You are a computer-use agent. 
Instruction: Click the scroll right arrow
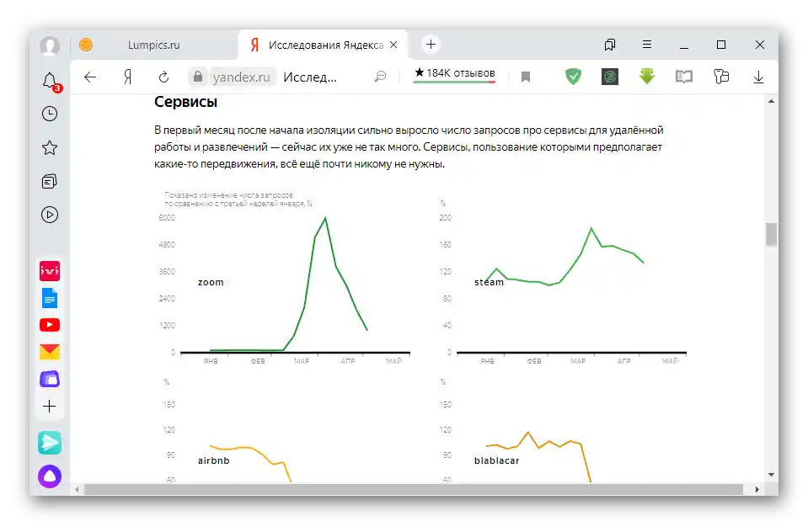[x=757, y=489]
